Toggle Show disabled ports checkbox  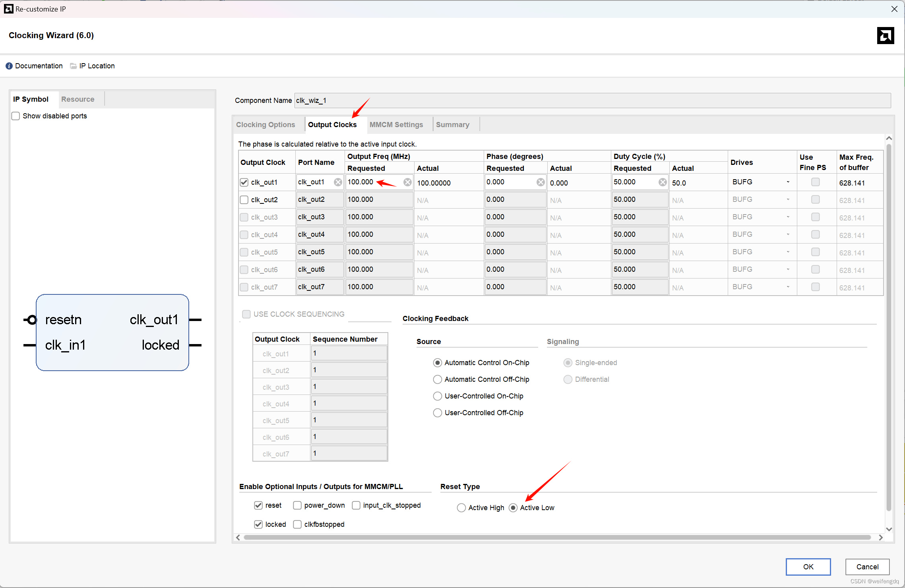(16, 116)
